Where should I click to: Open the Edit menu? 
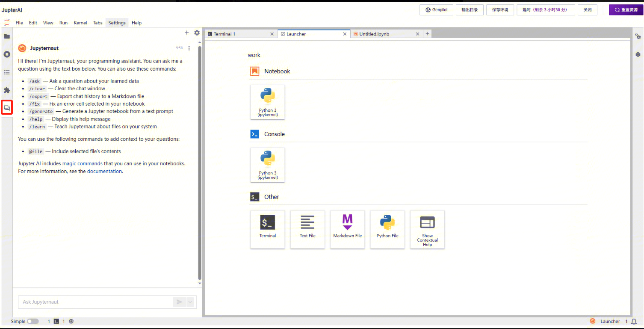click(33, 23)
